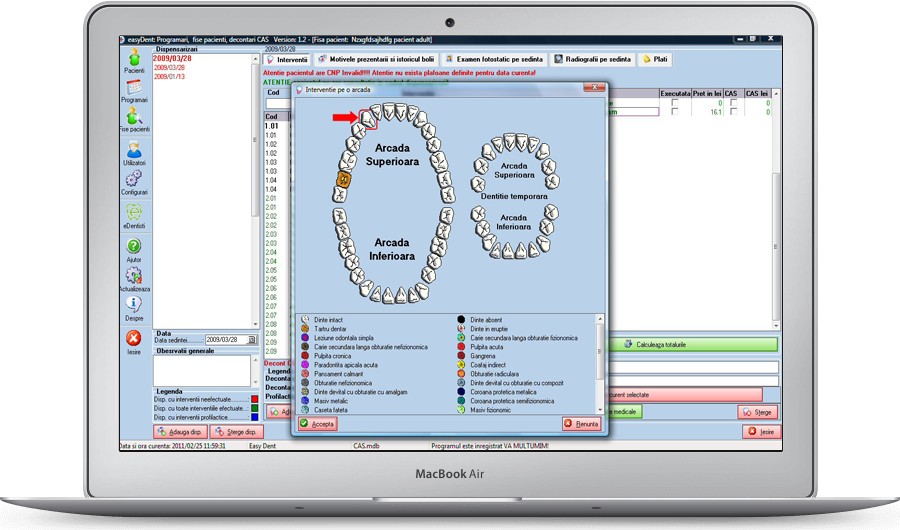Select the orange-highlighted tooth on upper arch
The image size is (900, 530).
343,180
